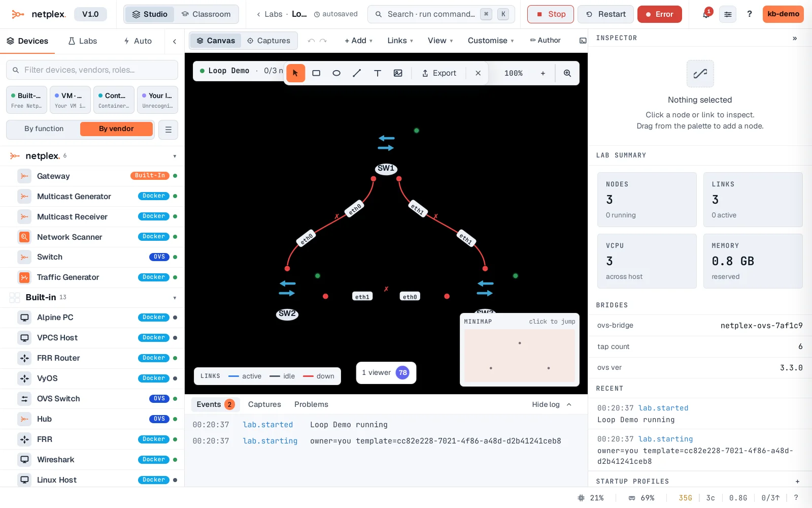The height and width of the screenshot is (508, 812).
Task: Switch to Studio mode
Action: point(150,14)
